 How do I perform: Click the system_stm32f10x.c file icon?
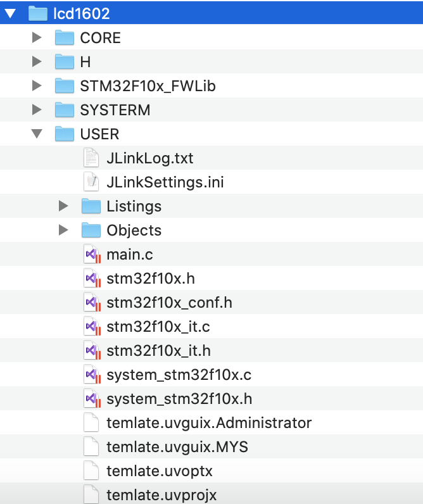[92, 375]
